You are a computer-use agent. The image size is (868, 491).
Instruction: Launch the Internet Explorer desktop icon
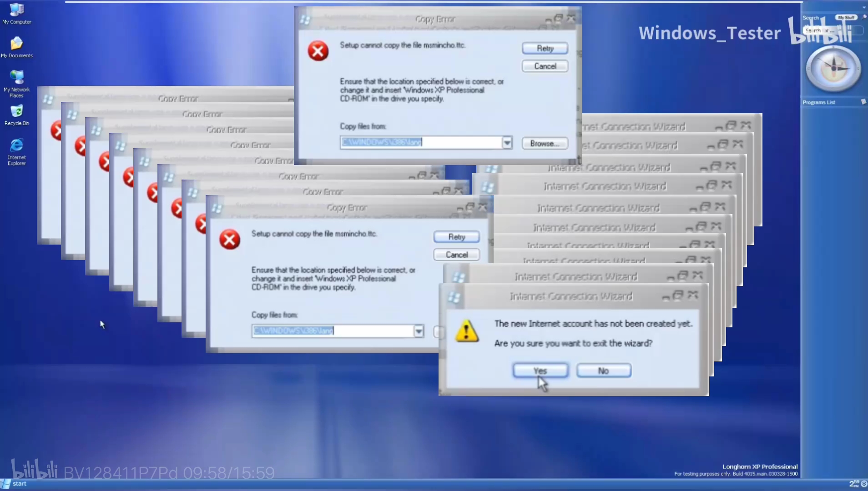pos(17,152)
